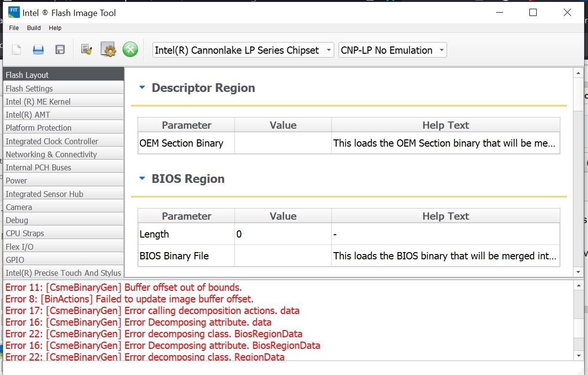
Task: Click the blue open file icon
Action: 38,49
